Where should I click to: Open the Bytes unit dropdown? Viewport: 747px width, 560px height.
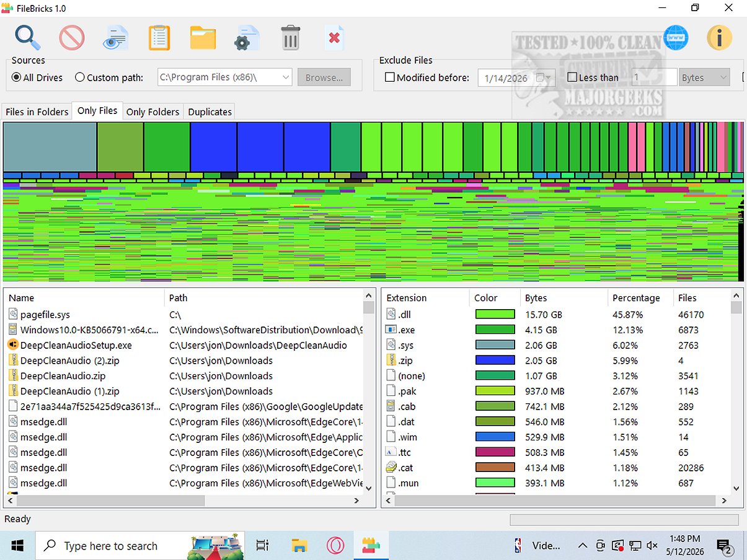coord(705,77)
